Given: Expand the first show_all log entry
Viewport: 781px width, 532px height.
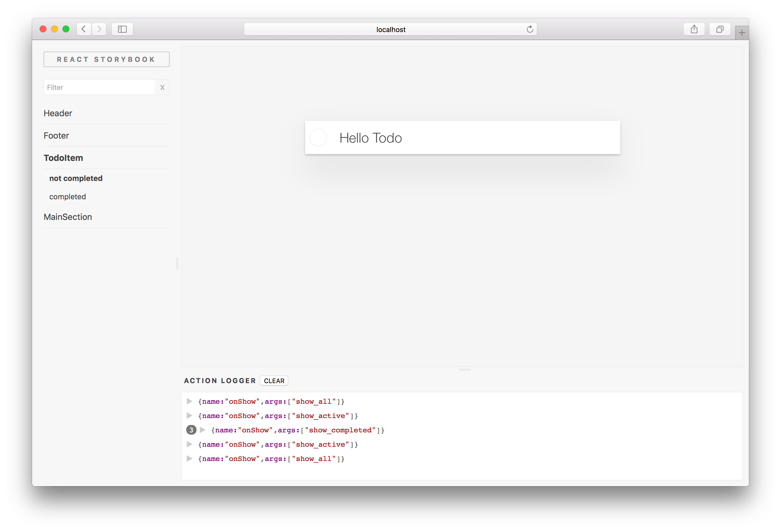Looking at the screenshot, I should (190, 401).
